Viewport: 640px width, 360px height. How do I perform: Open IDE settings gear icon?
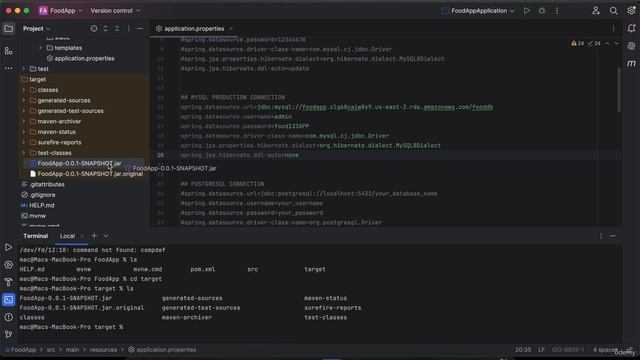631,11
